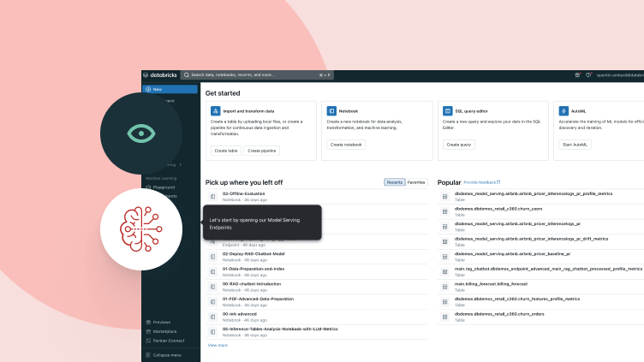Click the Partner Connect icon in the sidebar

pyautogui.click(x=148, y=341)
